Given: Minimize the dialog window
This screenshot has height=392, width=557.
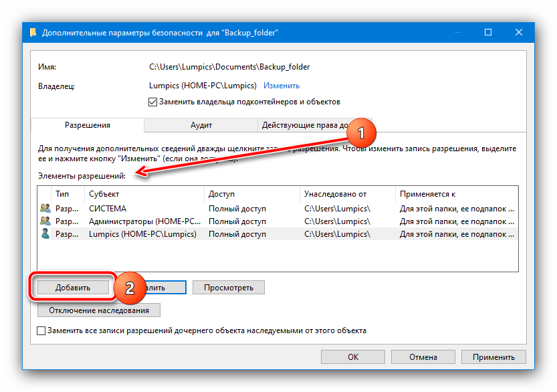Looking at the screenshot, I should 457,31.
